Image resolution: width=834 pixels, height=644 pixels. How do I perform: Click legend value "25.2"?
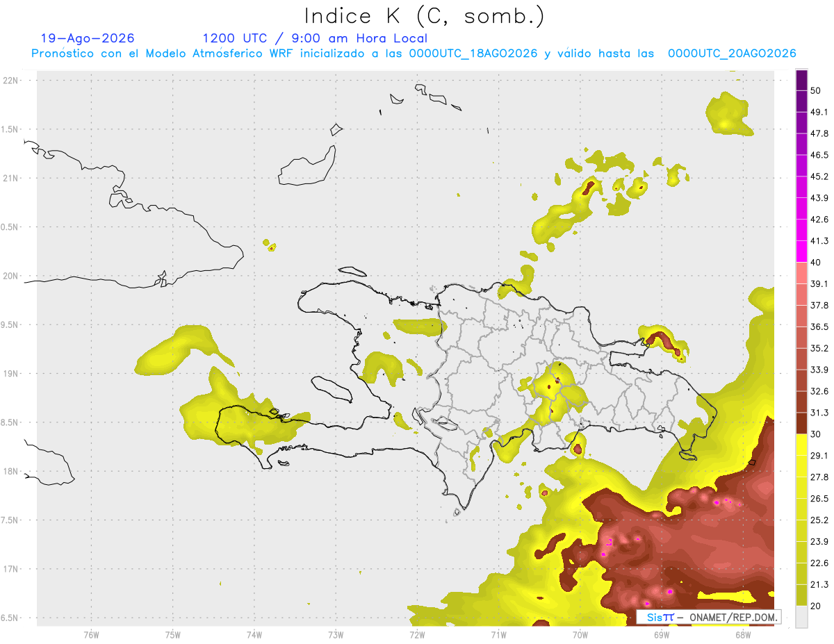[819, 520]
